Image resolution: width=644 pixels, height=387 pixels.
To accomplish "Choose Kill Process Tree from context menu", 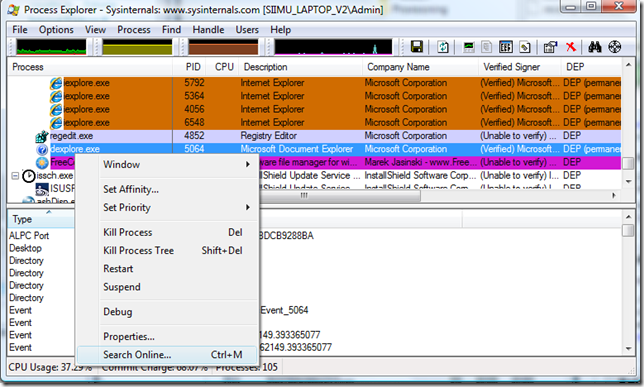I will tap(168, 251).
